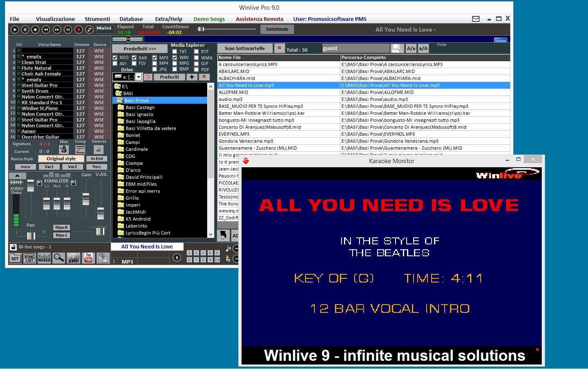
Task: Toggle the loop/repeat transport icon
Action: [x=89, y=29]
